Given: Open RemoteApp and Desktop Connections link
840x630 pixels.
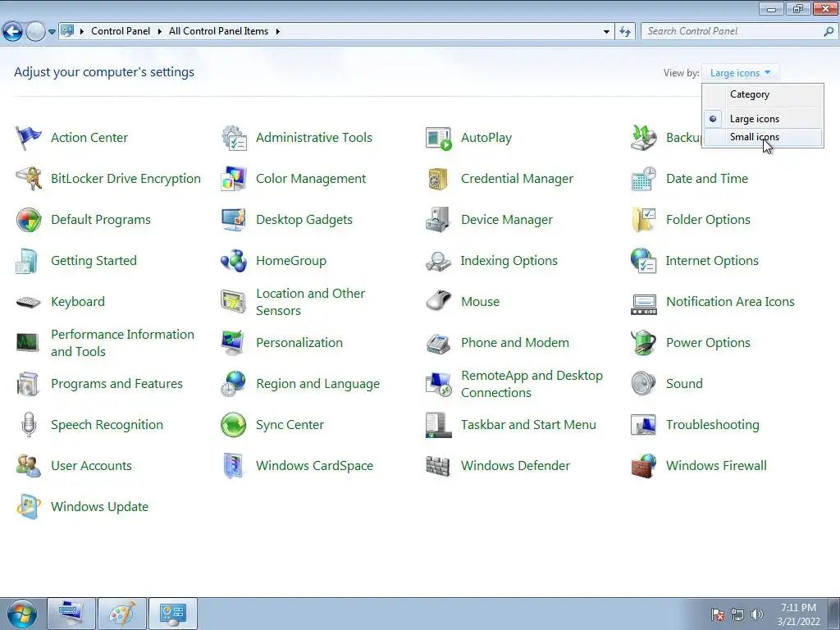Looking at the screenshot, I should click(x=532, y=384).
